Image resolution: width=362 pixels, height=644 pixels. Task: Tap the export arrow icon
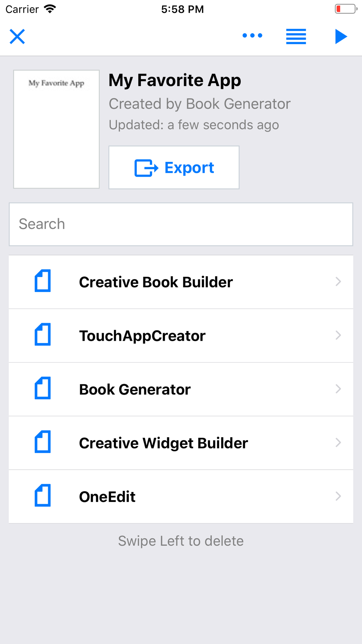[146, 168]
